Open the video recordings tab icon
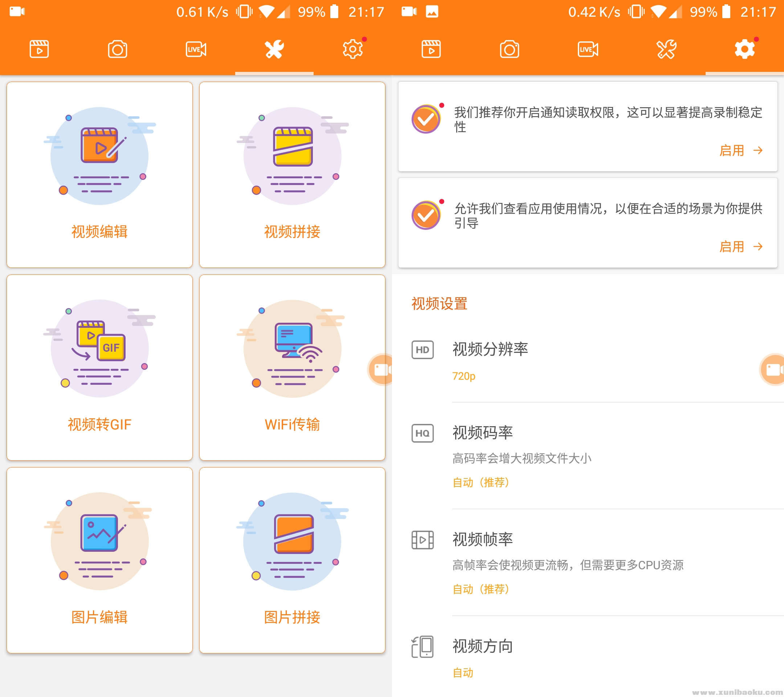 click(38, 49)
